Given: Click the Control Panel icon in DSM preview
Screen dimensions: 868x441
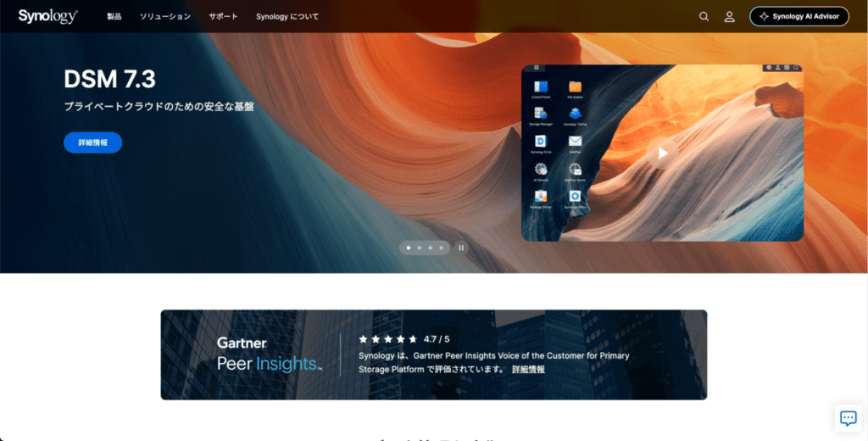Looking at the screenshot, I should click(x=540, y=87).
